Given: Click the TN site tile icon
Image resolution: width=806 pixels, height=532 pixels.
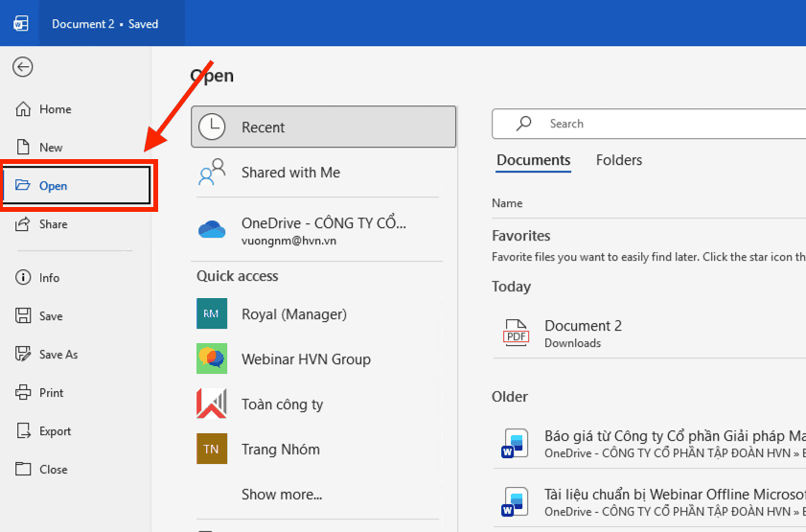Looking at the screenshot, I should point(212,449).
